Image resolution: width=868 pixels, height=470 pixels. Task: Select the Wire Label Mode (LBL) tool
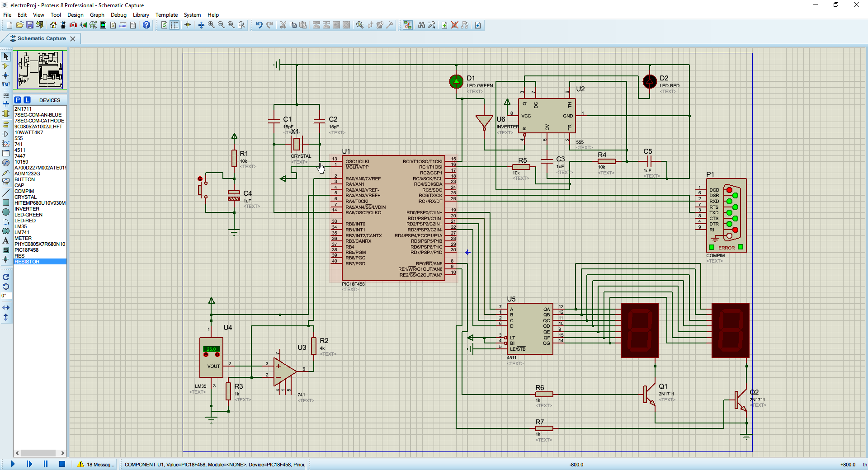(6, 85)
